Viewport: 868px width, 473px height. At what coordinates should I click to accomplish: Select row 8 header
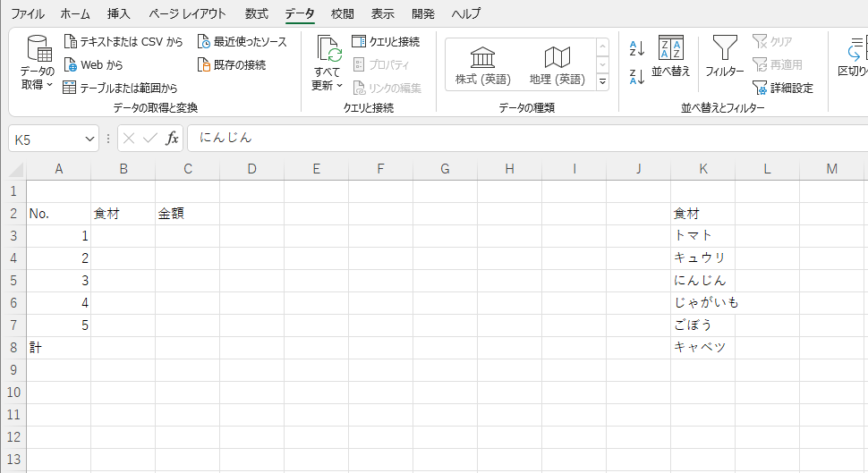tap(13, 348)
